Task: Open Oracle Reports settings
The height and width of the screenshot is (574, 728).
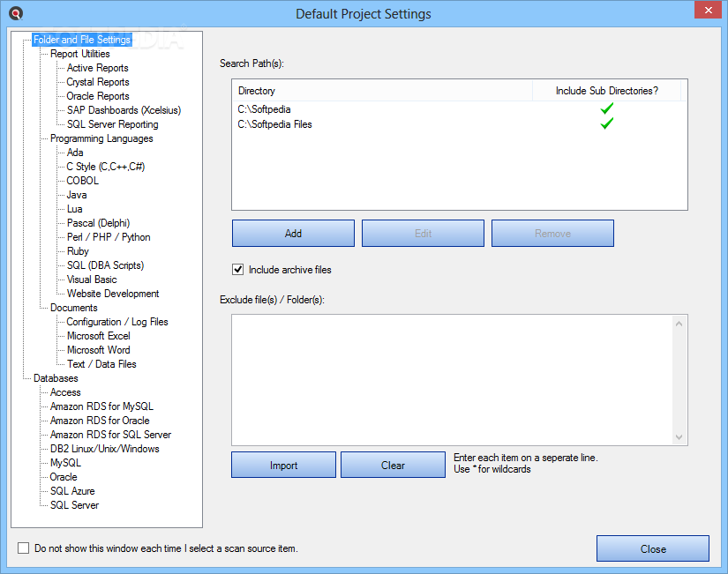Action: tap(97, 96)
